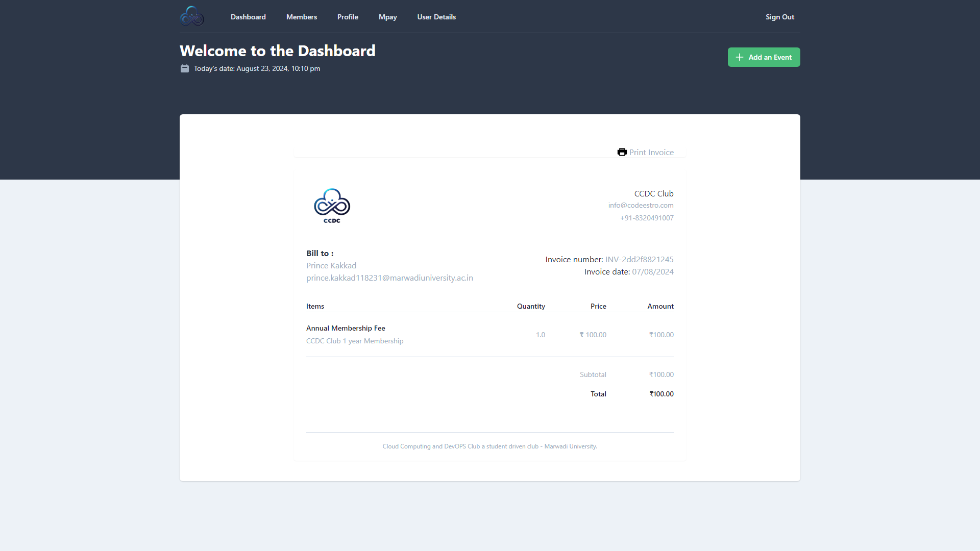This screenshot has height=551, width=980.
Task: Click the CCDC logo in navbar
Action: pyautogui.click(x=192, y=16)
